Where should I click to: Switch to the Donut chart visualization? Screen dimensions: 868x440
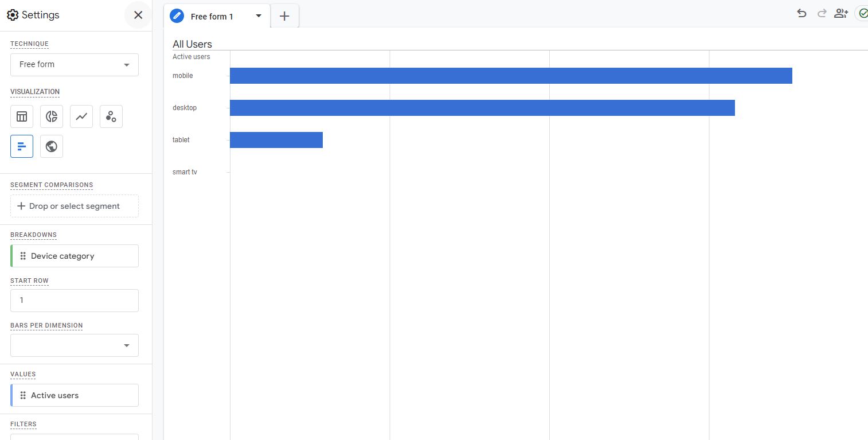[51, 116]
